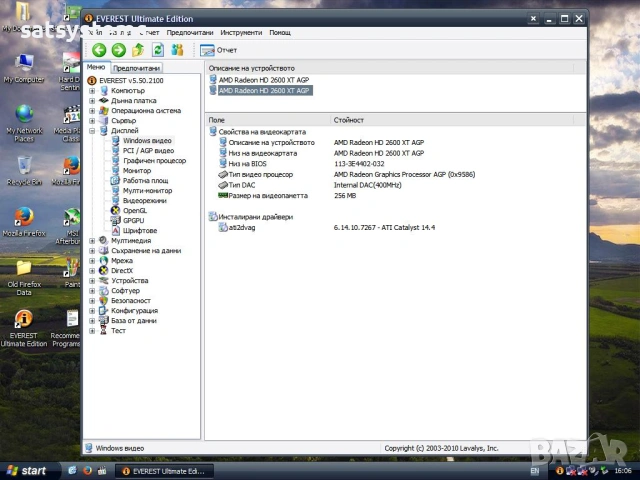This screenshot has width=640, height=480.
Task: Expand the Мултимедия tree node
Action: tap(93, 241)
